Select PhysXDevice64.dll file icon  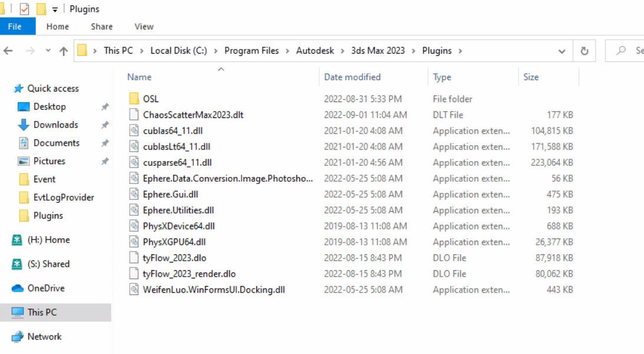pos(134,226)
